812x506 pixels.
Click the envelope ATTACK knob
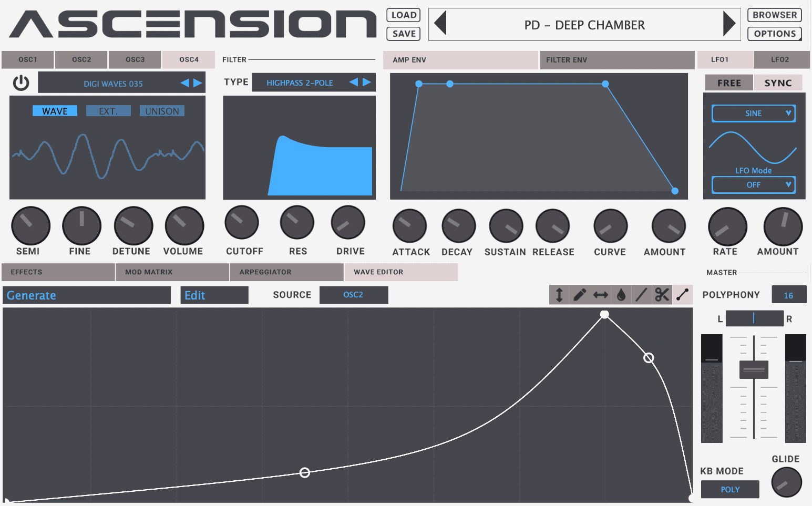click(x=409, y=226)
